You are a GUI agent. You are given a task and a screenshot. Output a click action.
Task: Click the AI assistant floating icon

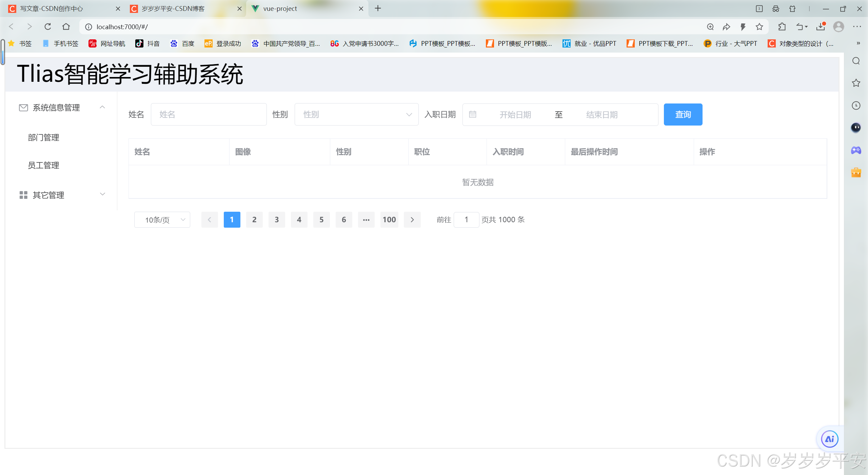pyautogui.click(x=829, y=439)
